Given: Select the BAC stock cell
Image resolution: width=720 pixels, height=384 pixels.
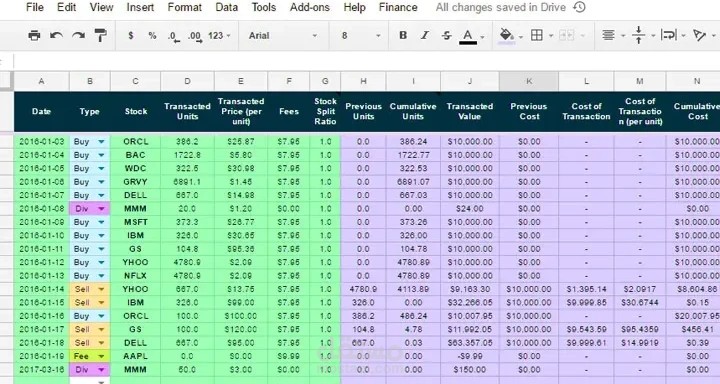Looking at the screenshot, I should pos(135,155).
